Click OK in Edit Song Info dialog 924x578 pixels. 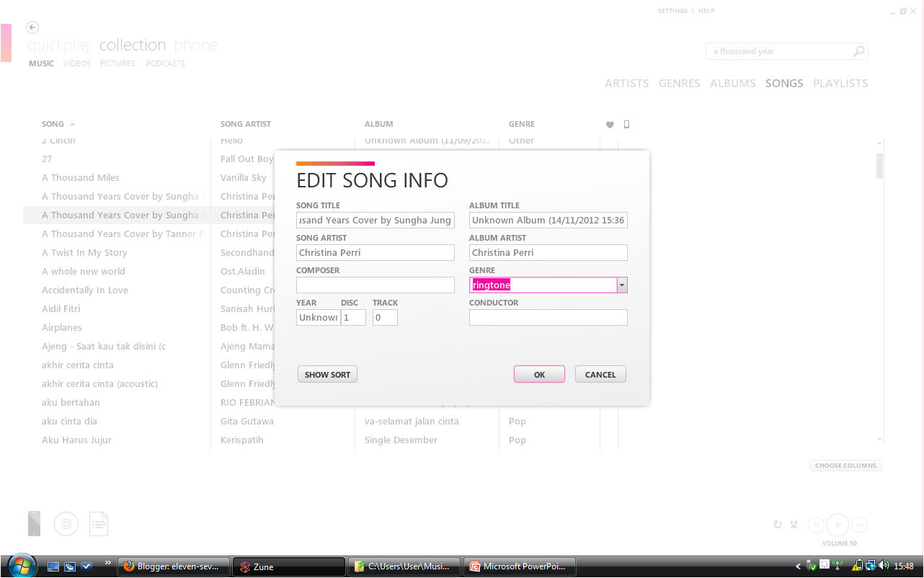(539, 375)
